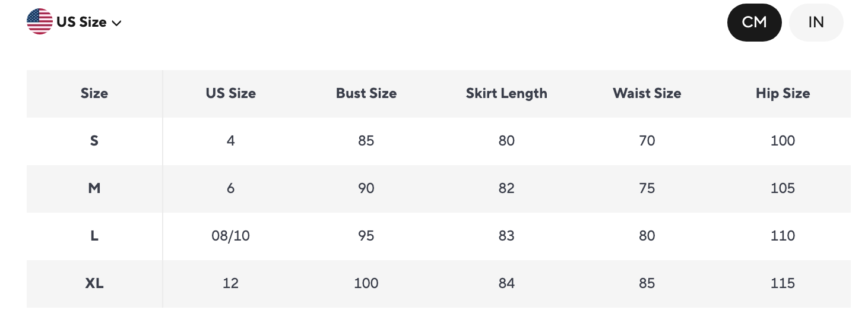Switch units to IN
Viewport: 868px width, 316px height.
click(x=816, y=23)
